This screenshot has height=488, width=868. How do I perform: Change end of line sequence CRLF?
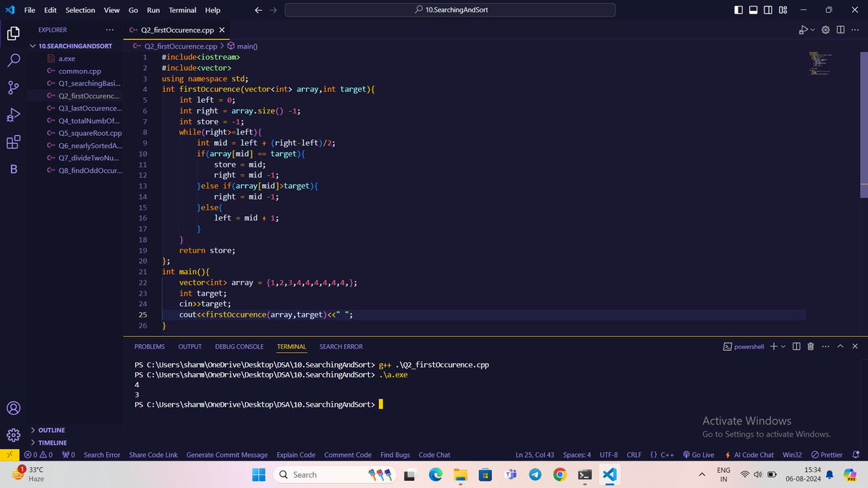tap(634, 455)
